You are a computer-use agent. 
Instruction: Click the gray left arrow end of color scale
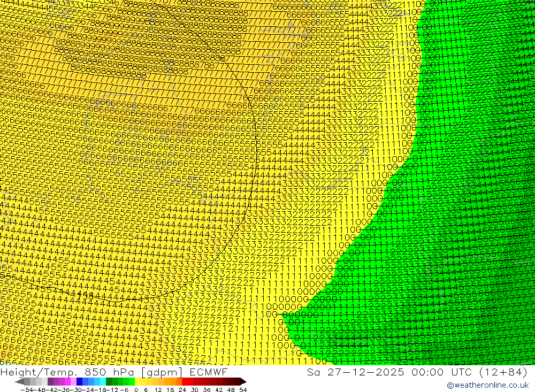19,382
